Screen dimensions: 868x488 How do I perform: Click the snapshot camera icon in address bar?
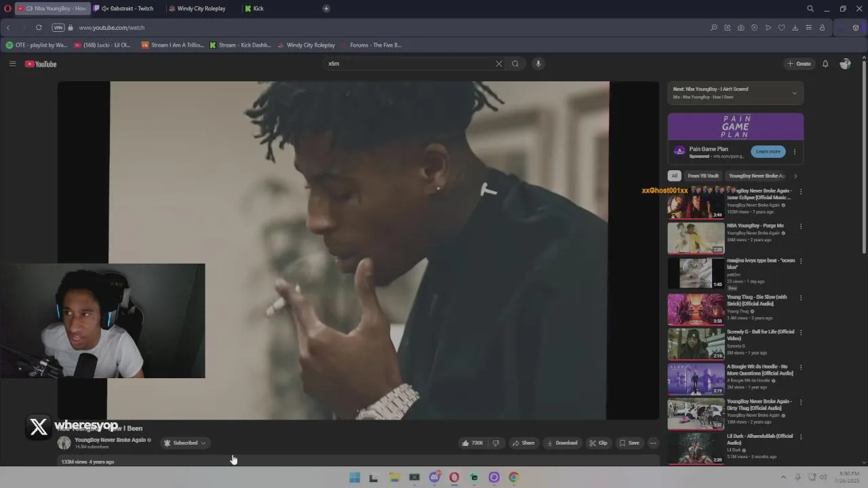(x=741, y=28)
